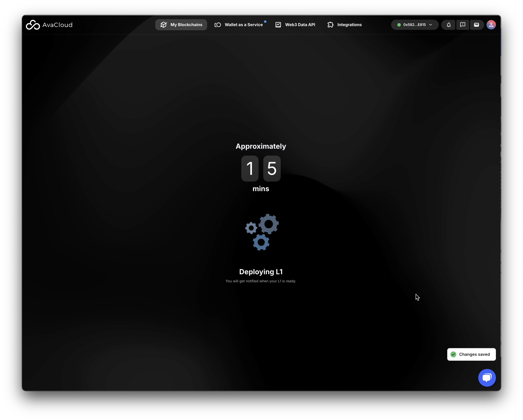Click the Integrations puzzle icon
This screenshot has width=523, height=420.
330,25
